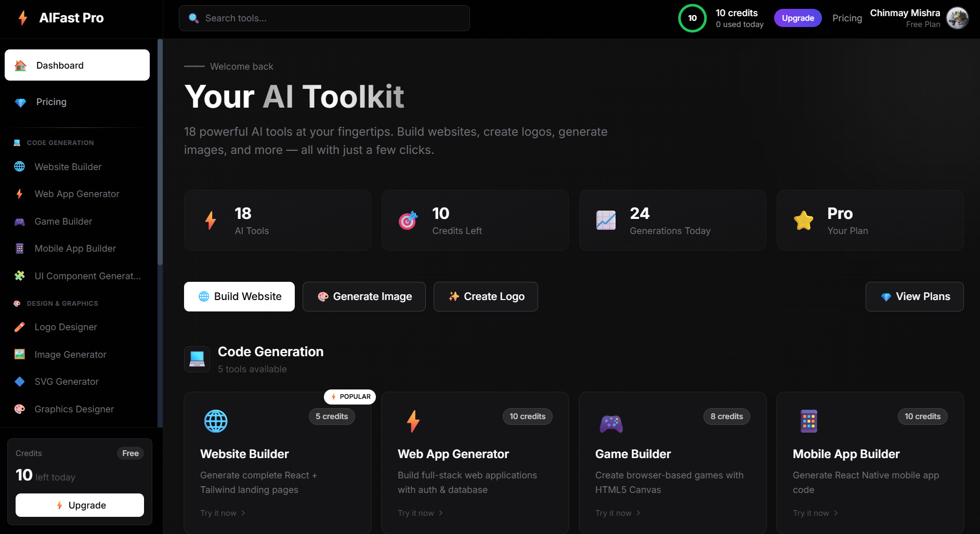The image size is (980, 534).
Task: Open the Web App Generator from the sidebar
Action: click(x=76, y=193)
